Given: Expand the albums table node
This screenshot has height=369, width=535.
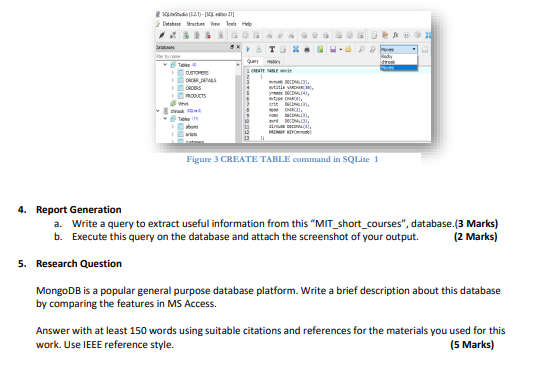Looking at the screenshot, I should point(173,127).
